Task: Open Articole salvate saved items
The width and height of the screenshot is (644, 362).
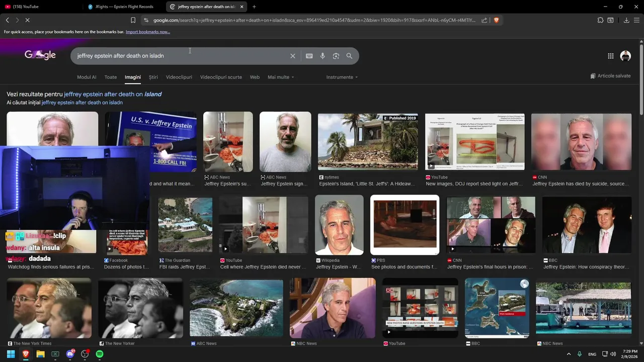Action: pyautogui.click(x=610, y=76)
